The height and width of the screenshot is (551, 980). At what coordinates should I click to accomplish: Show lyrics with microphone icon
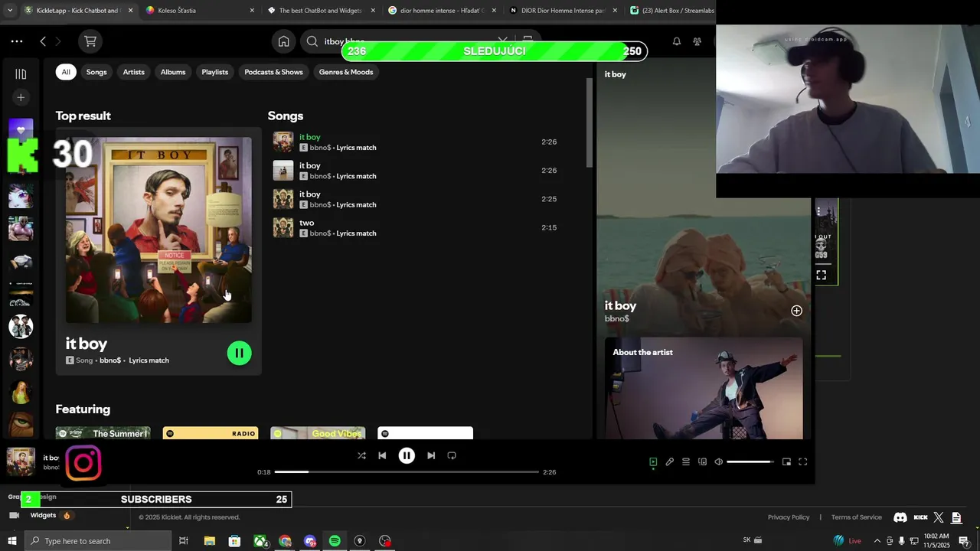click(669, 462)
